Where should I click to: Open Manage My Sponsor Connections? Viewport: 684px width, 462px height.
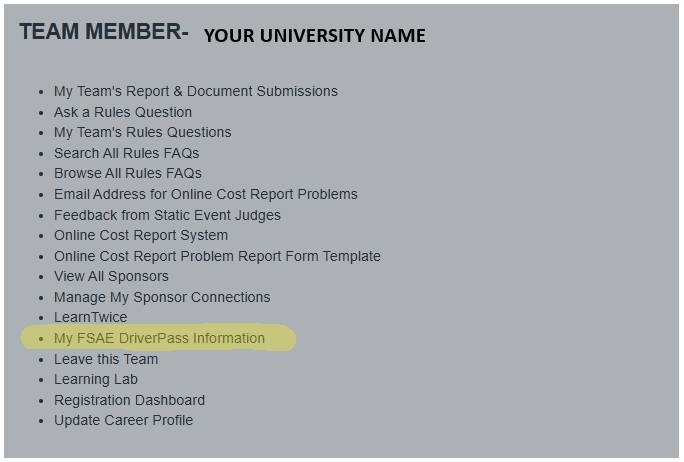pyautogui.click(x=161, y=297)
